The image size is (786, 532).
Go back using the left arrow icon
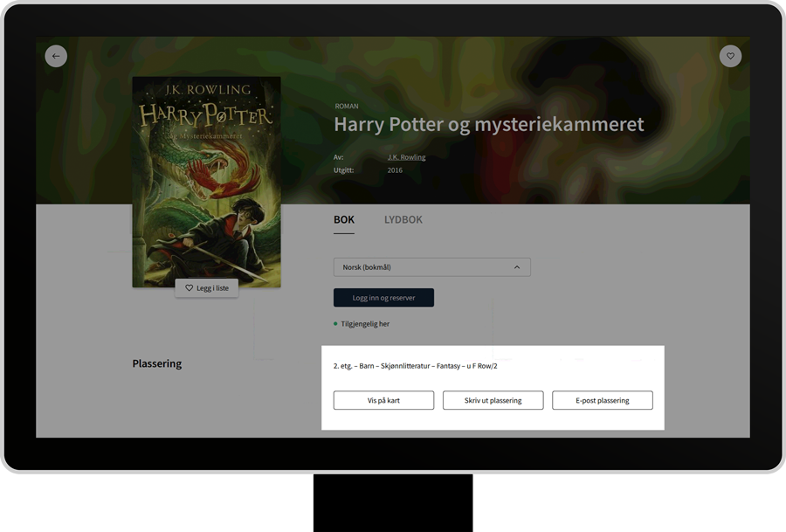point(56,56)
